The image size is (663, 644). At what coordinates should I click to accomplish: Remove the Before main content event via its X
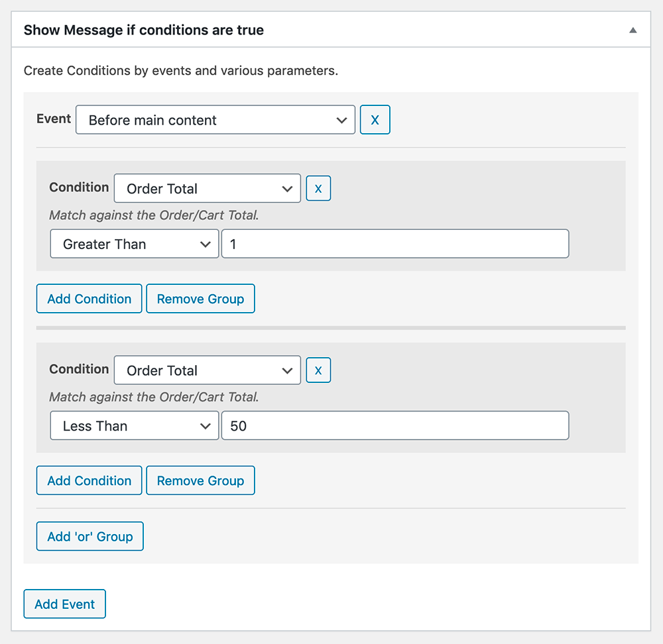pos(375,119)
